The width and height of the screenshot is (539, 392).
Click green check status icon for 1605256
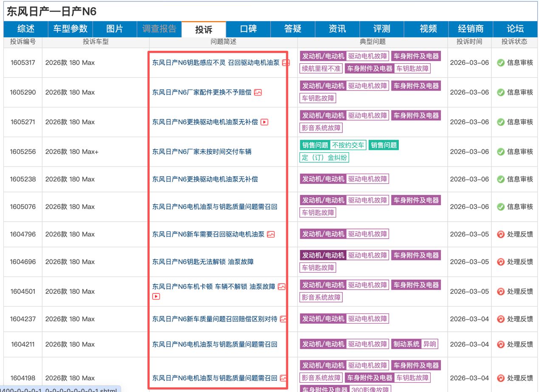click(500, 152)
